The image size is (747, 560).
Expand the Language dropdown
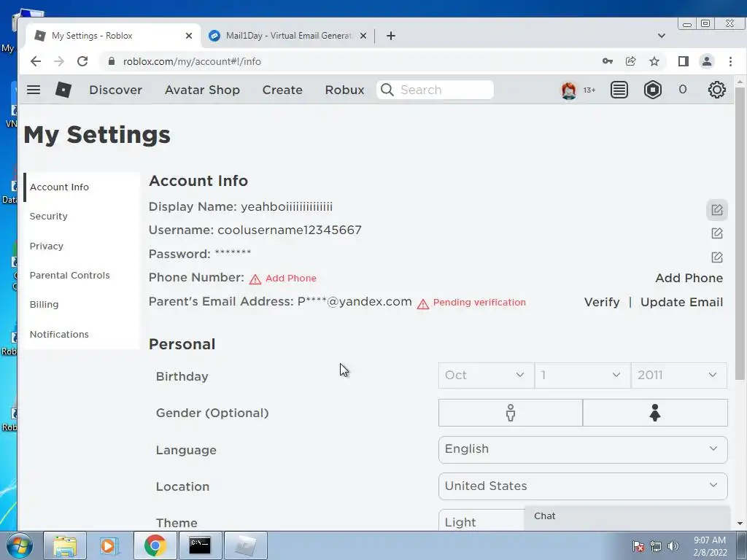tap(583, 449)
